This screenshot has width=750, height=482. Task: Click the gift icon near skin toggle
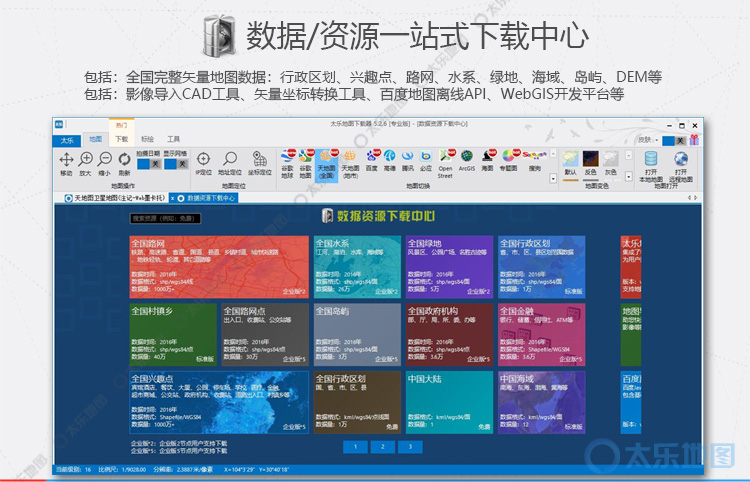tap(694, 140)
